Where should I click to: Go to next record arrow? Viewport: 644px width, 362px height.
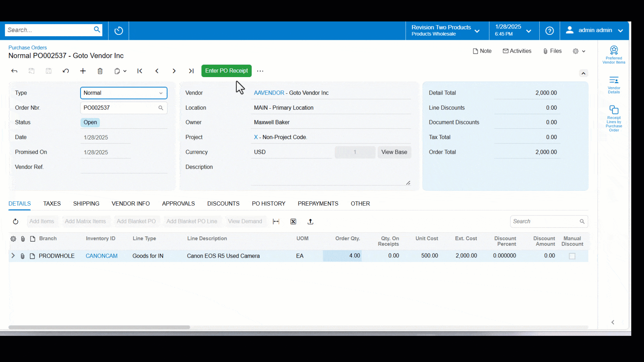pos(174,71)
